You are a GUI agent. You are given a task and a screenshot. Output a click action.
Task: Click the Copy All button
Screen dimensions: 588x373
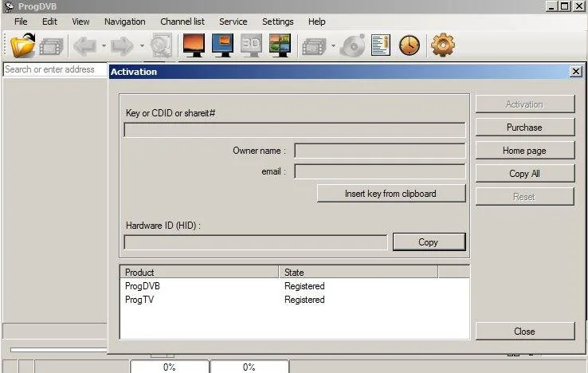(x=525, y=174)
